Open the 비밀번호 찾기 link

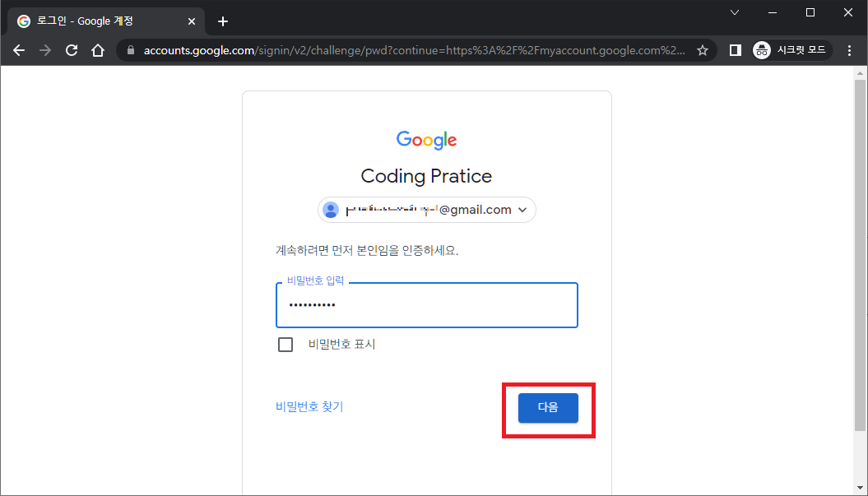coord(309,407)
